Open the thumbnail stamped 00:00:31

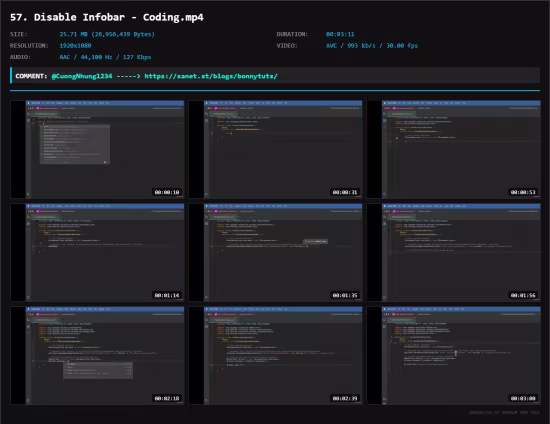pyautogui.click(x=275, y=149)
